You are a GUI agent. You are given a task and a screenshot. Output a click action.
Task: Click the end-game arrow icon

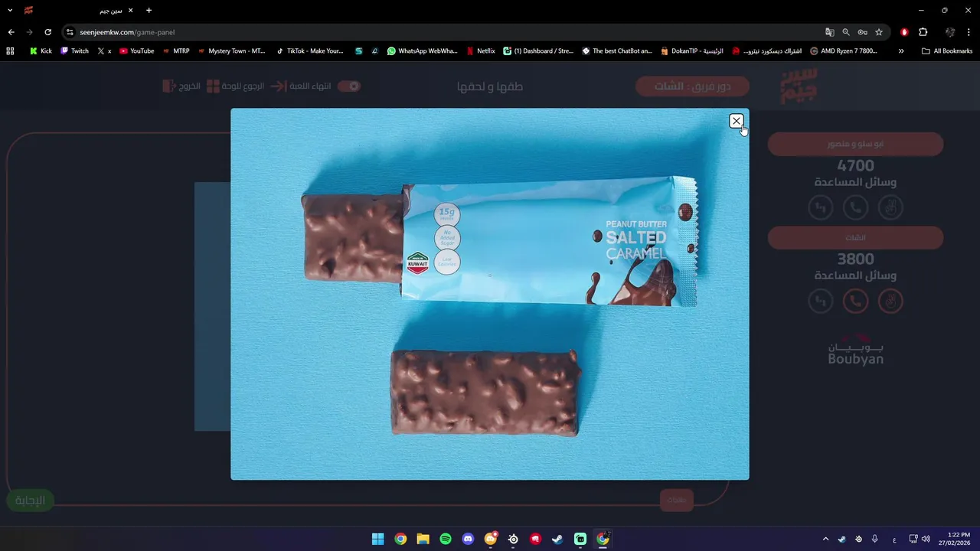(x=278, y=86)
